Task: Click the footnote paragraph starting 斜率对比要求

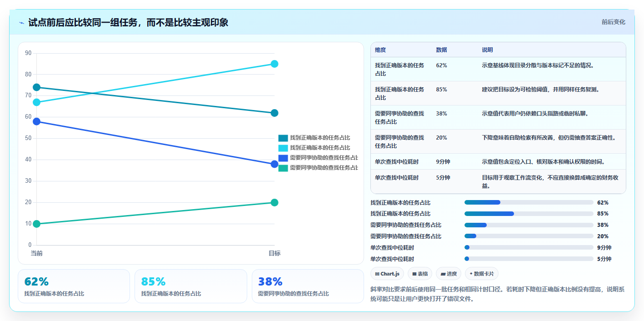Action: click(x=498, y=294)
